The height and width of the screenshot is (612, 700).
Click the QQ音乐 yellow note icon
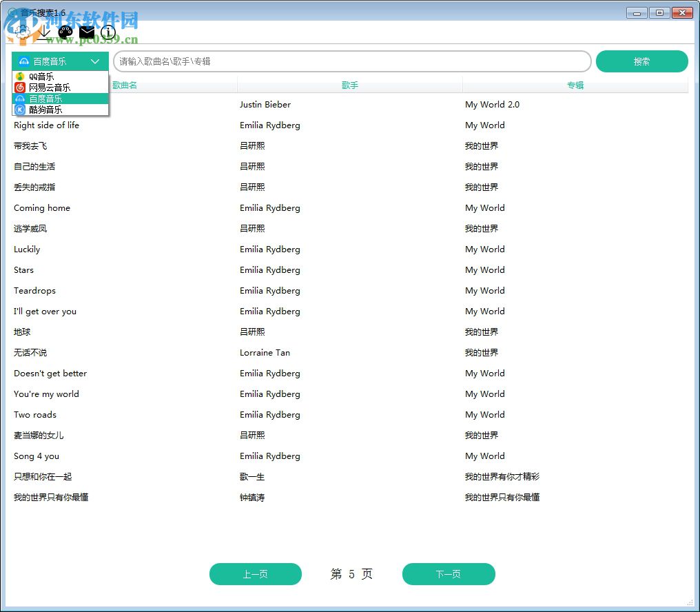pyautogui.click(x=21, y=76)
